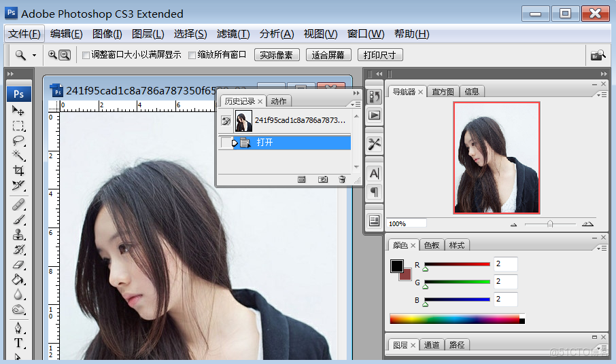Open the Layer Comps dock icon
This screenshot has width=616, height=364.
[x=374, y=221]
